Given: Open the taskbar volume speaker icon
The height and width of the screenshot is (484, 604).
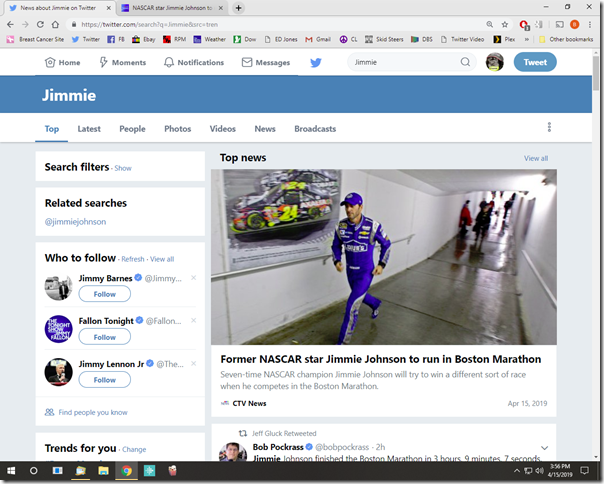Looking at the screenshot, I should click(539, 471).
